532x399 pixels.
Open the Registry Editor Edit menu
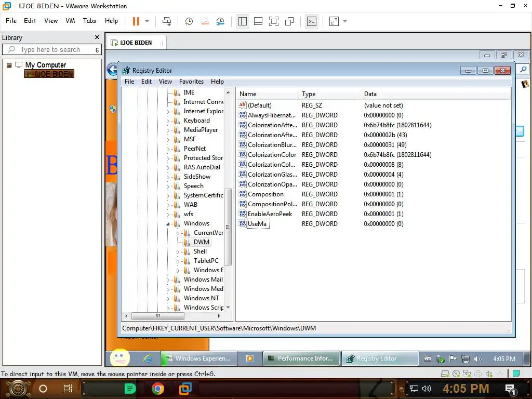(x=146, y=82)
